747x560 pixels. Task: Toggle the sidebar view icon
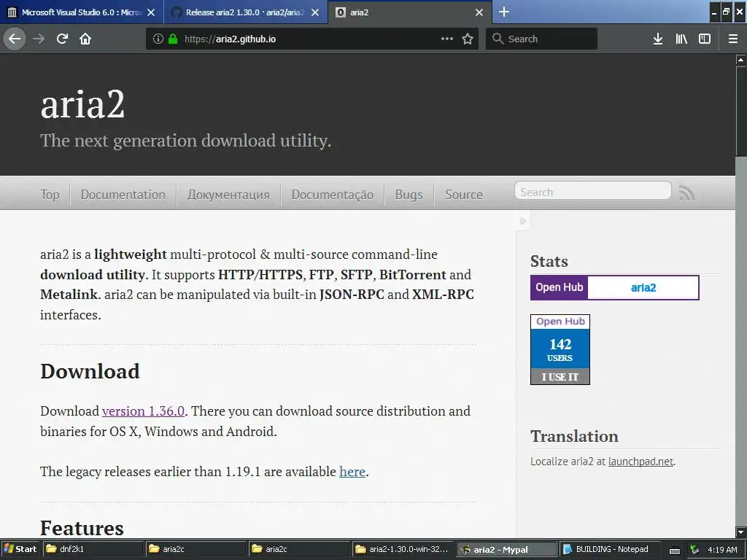tap(705, 39)
